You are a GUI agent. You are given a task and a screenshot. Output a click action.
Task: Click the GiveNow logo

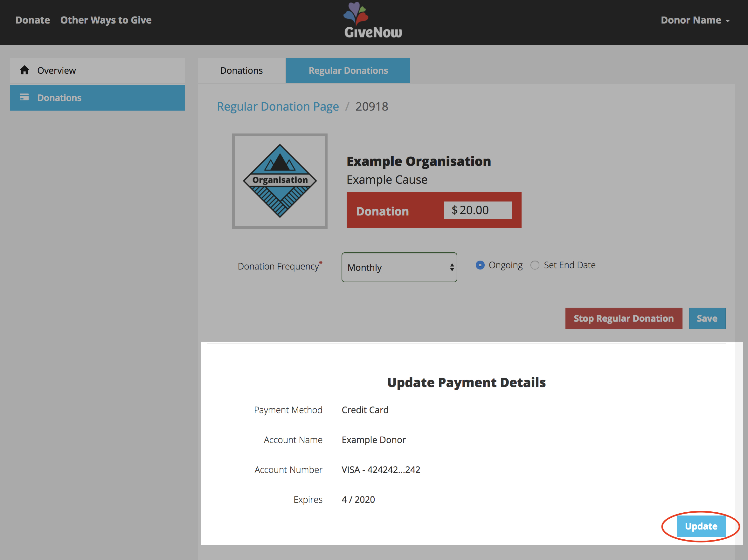(373, 20)
